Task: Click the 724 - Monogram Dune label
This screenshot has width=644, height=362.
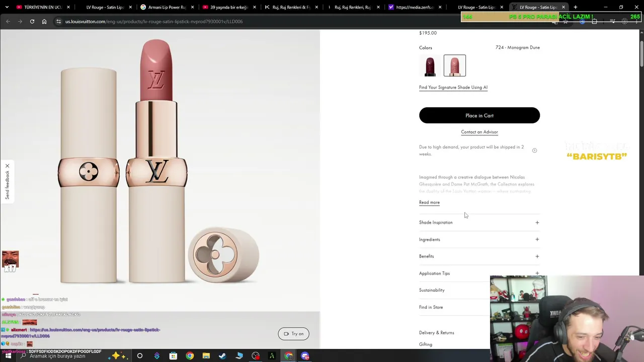Action: coord(518,47)
